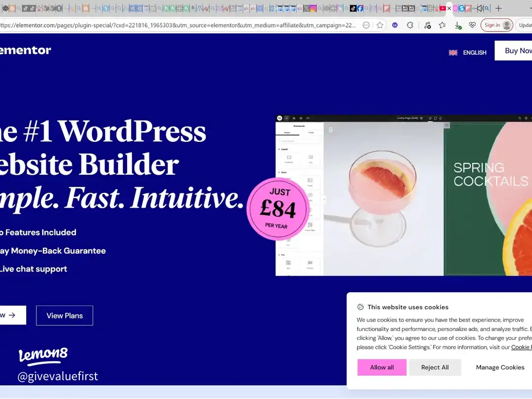Image resolution: width=532 pixels, height=399 pixels.
Task: Open the page options ellipsis in address bar
Action: [x=366, y=25]
